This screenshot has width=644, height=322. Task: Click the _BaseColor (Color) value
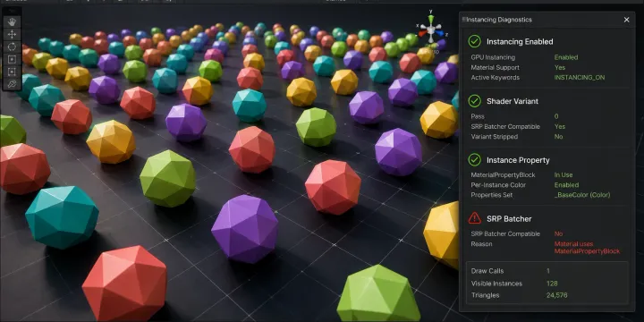point(582,195)
